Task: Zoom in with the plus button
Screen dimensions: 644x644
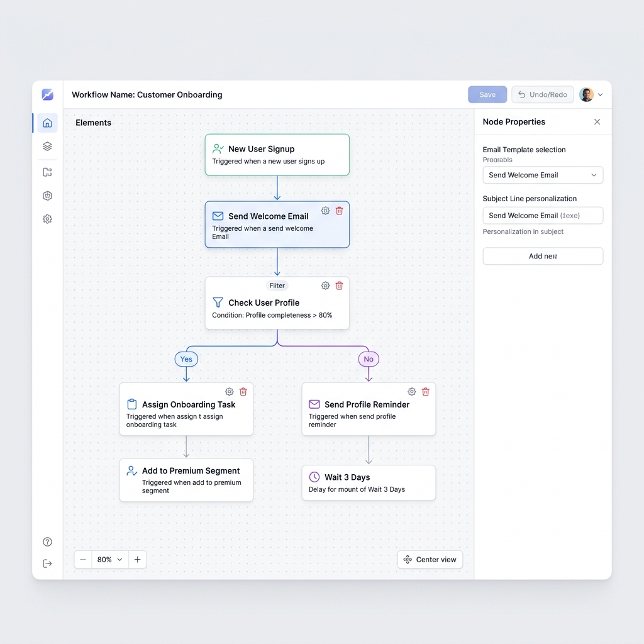Action: point(138,559)
